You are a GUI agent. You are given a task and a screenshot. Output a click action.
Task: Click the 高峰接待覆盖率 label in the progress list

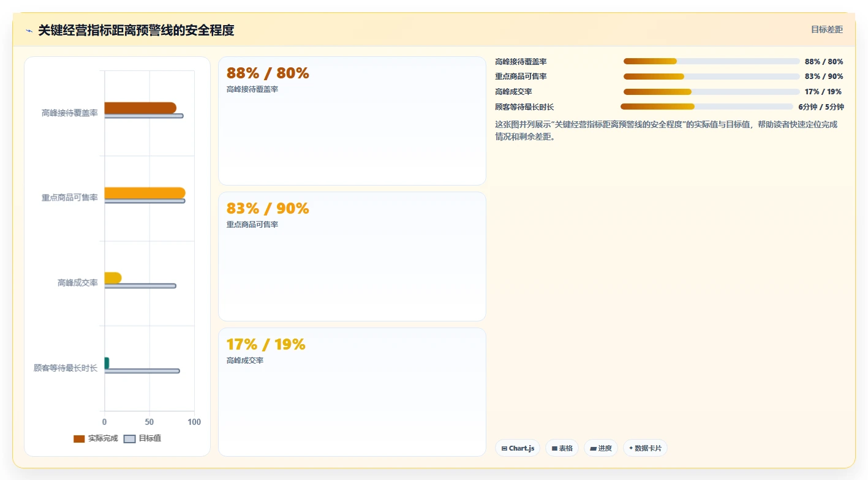pyautogui.click(x=521, y=62)
